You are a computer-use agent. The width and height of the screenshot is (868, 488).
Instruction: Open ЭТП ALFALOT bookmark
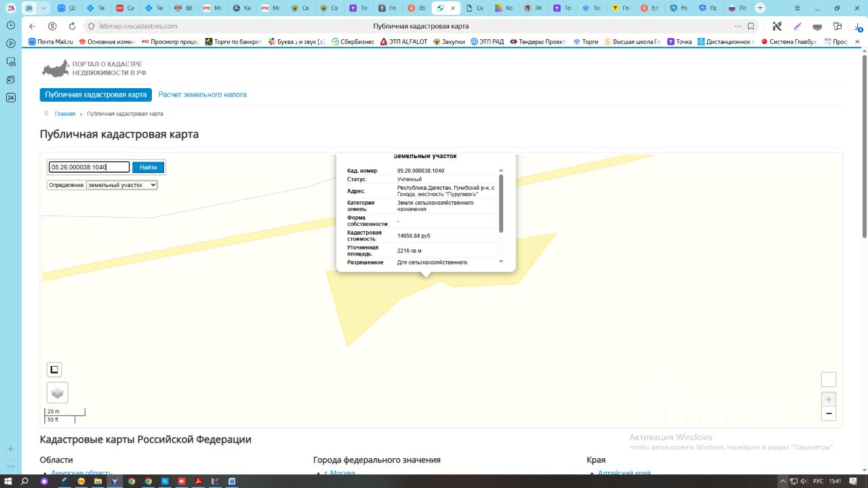coord(404,42)
